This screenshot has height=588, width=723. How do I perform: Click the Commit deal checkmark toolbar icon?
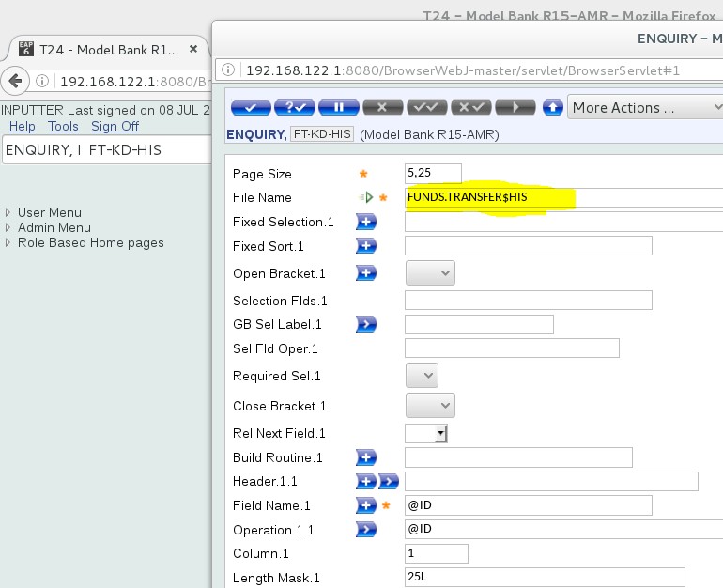pos(251,107)
